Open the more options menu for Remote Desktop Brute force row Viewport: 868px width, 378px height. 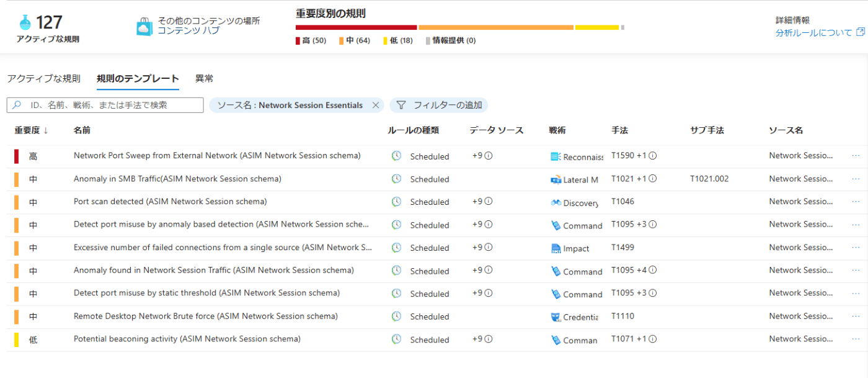[x=856, y=317]
